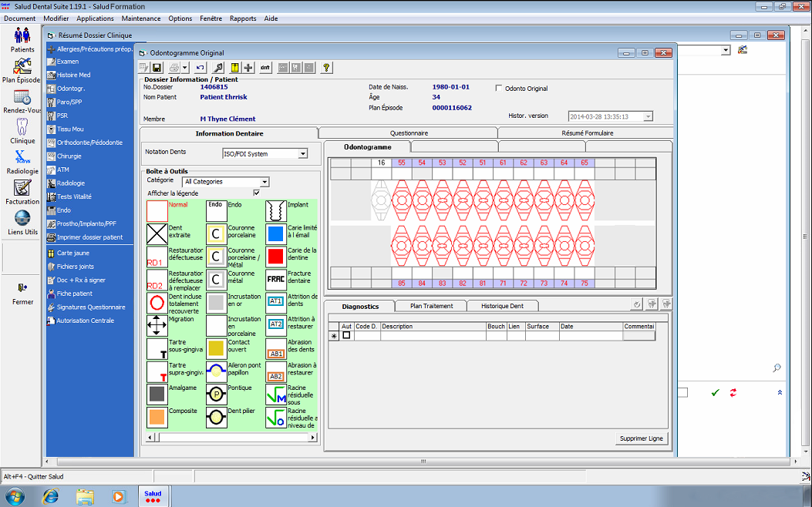
Task: Open the Patients module in left sidebar
Action: point(22,40)
